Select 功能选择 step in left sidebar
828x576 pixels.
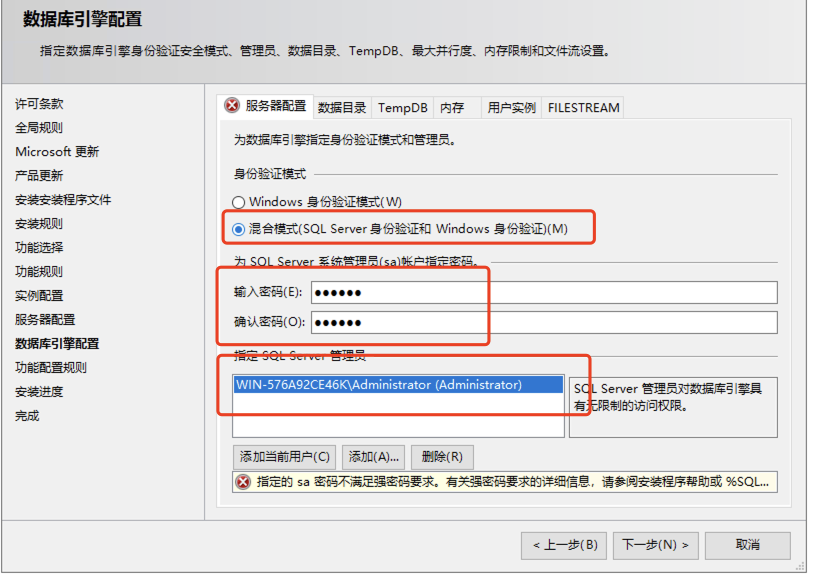click(x=39, y=247)
